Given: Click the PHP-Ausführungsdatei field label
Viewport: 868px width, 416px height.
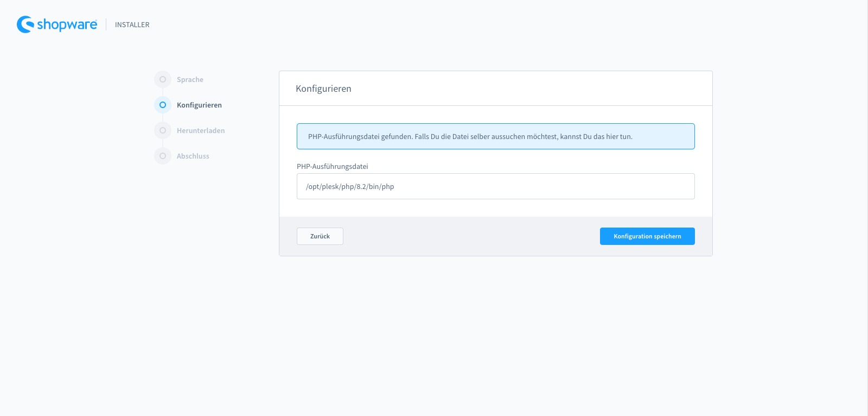Looking at the screenshot, I should pyautogui.click(x=332, y=167).
